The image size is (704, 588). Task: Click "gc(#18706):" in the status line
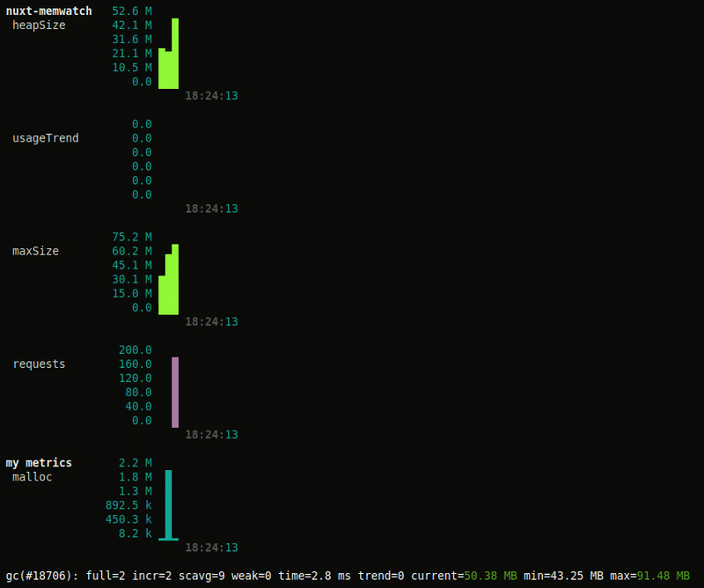click(x=41, y=576)
